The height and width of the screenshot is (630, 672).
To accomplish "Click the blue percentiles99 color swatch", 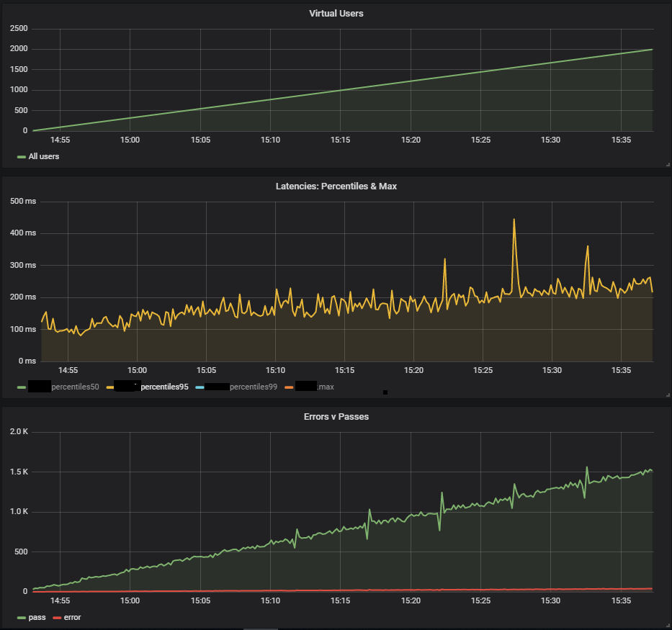I will click(200, 387).
